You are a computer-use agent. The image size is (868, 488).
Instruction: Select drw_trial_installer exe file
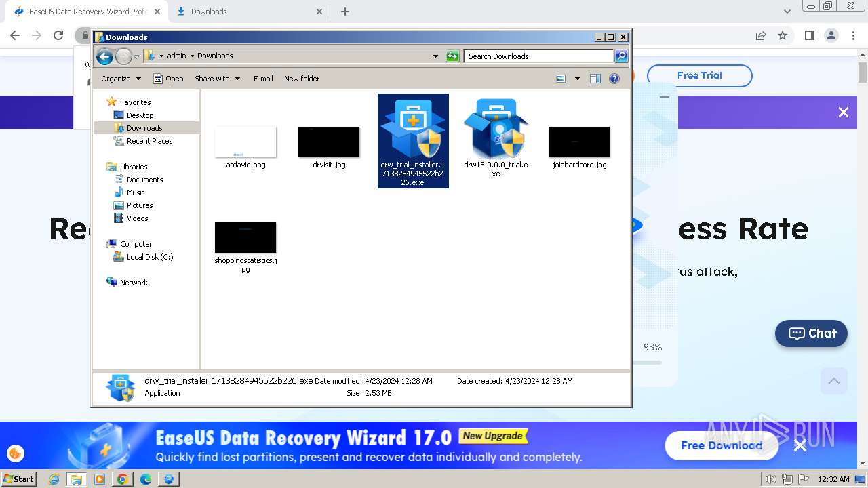(413, 141)
